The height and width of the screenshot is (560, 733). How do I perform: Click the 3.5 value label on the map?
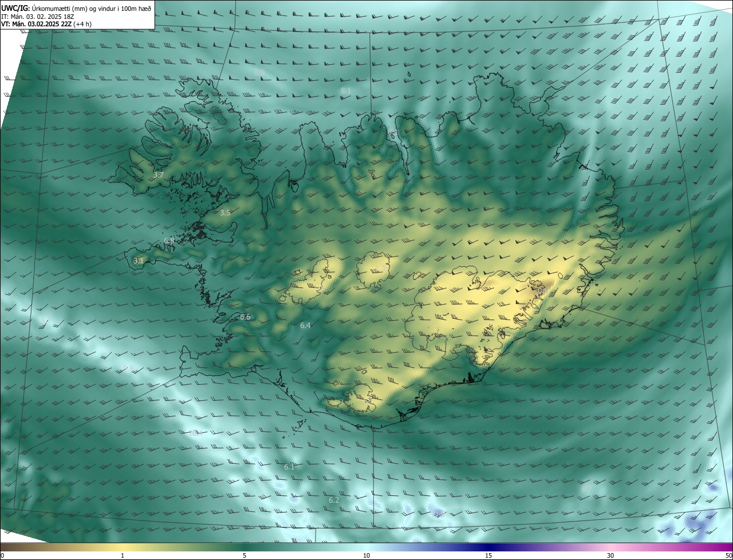click(225, 212)
